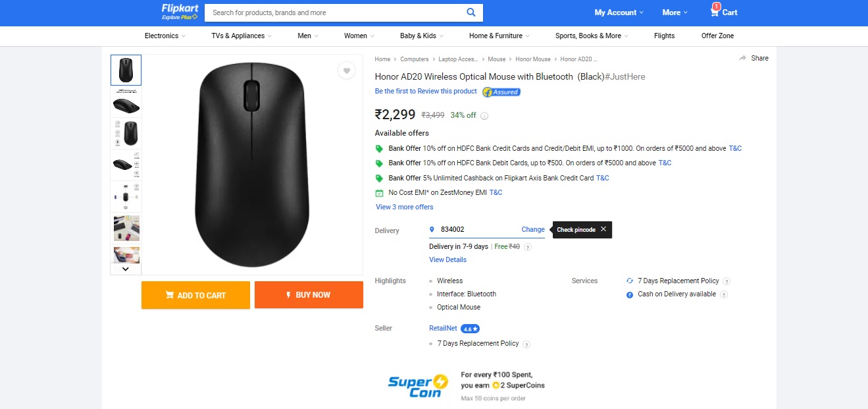Click the Share arrow icon
This screenshot has width=868, height=409.
tap(743, 58)
